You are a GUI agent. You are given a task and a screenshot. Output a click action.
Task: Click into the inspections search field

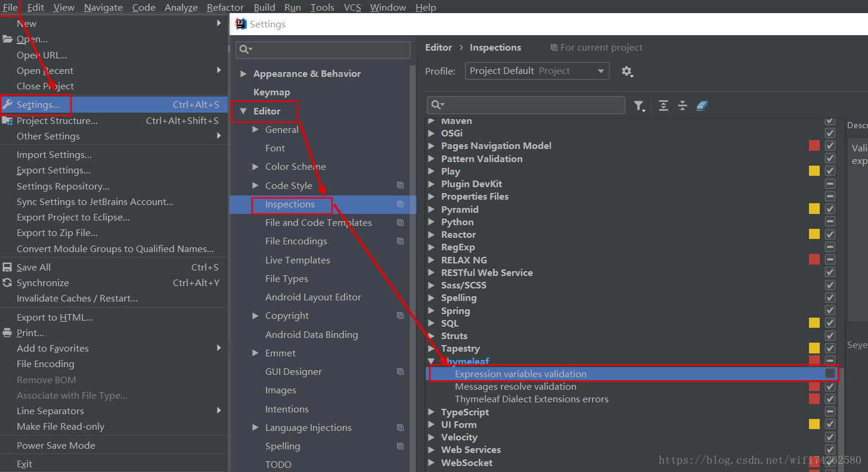coord(526,105)
